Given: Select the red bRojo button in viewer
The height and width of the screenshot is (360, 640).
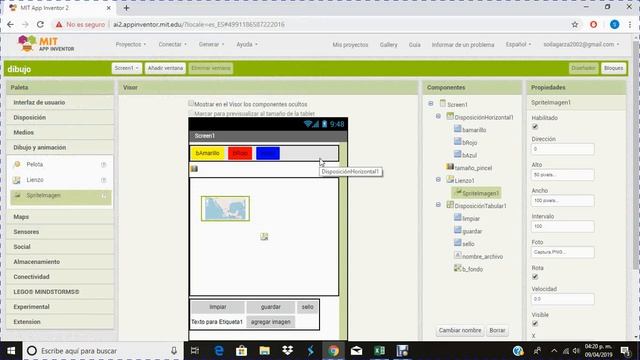Looking at the screenshot, I should tap(240, 153).
